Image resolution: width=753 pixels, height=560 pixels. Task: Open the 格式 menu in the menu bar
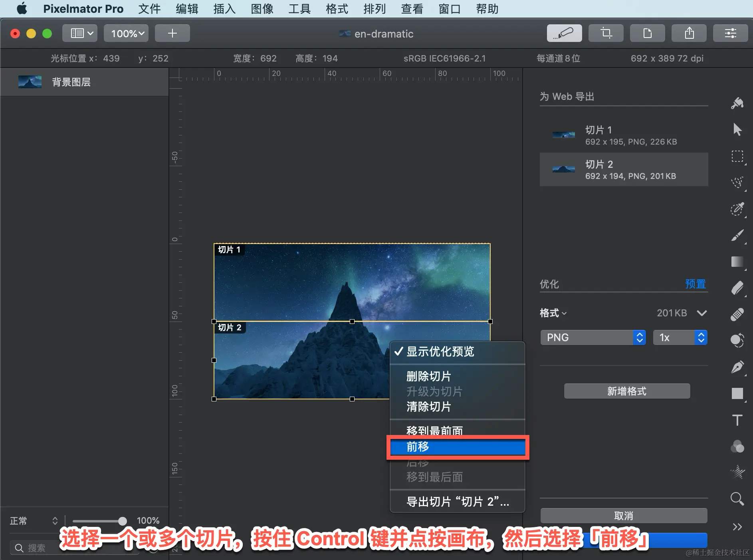click(x=337, y=9)
